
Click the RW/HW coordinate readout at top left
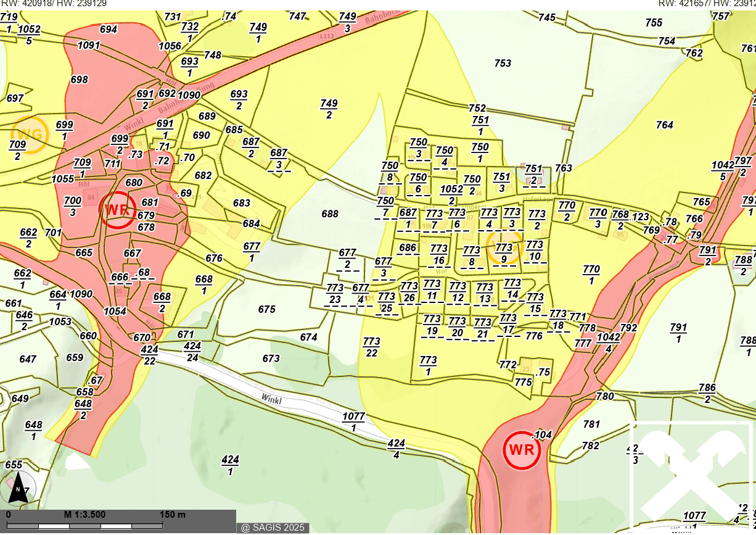tap(53, 4)
